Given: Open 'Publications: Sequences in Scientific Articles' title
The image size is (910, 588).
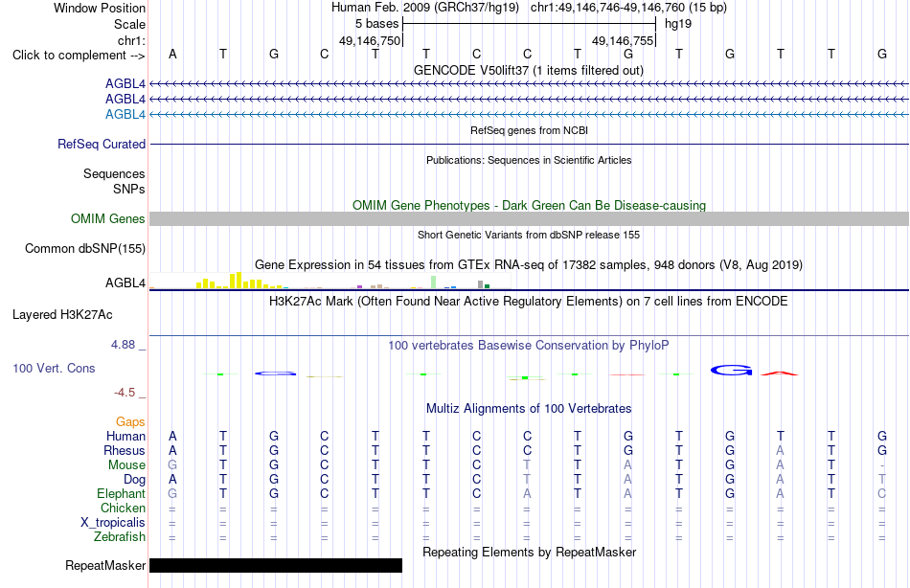Looking at the screenshot, I should [x=529, y=160].
